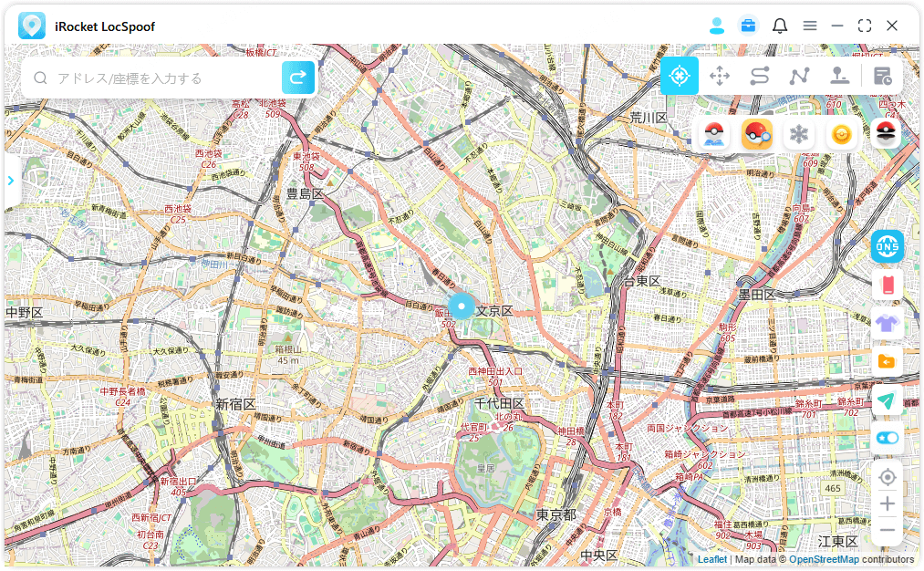Click the green paper plane icon
The width and height of the screenshot is (924, 571).
[x=888, y=400]
